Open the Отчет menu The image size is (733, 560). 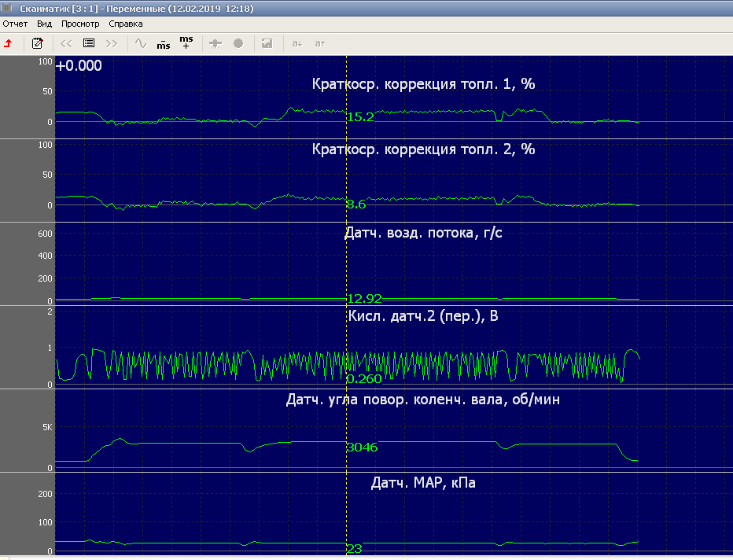click(x=15, y=24)
